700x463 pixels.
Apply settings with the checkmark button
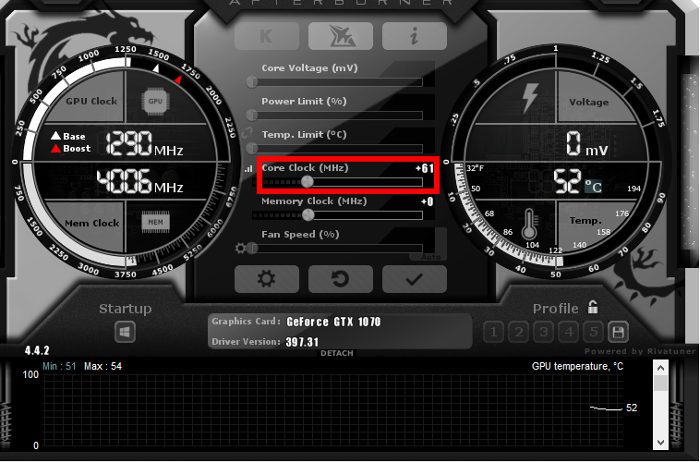coord(414,279)
